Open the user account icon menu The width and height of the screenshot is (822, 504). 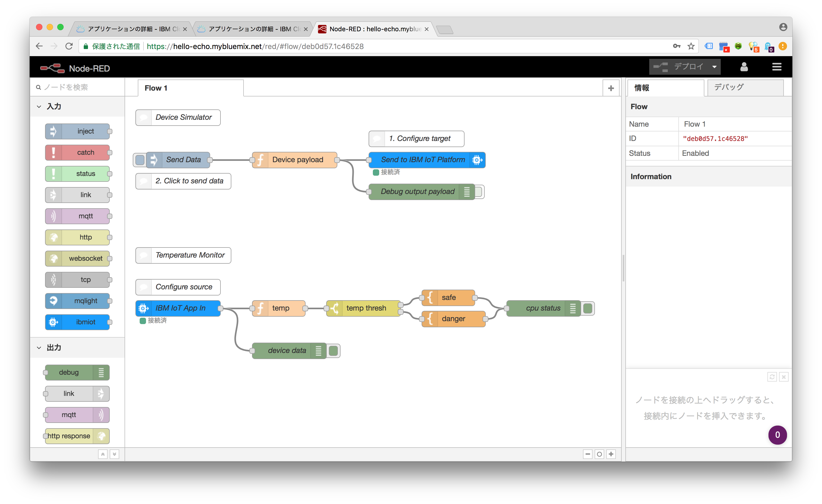pos(744,67)
